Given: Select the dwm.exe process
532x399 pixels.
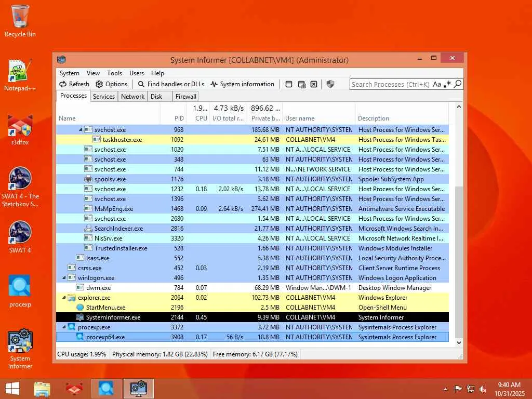Looking at the screenshot, I should 252,287.
